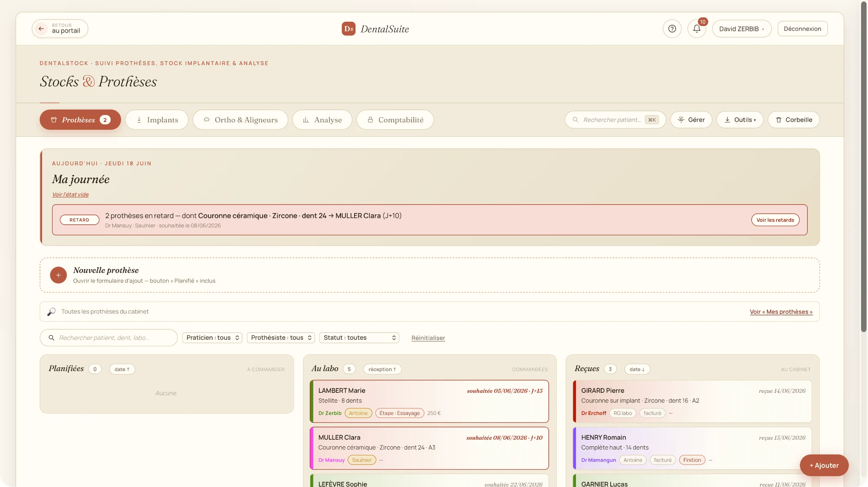Click the facturé tag on GIRARD Pierre card

click(x=652, y=413)
